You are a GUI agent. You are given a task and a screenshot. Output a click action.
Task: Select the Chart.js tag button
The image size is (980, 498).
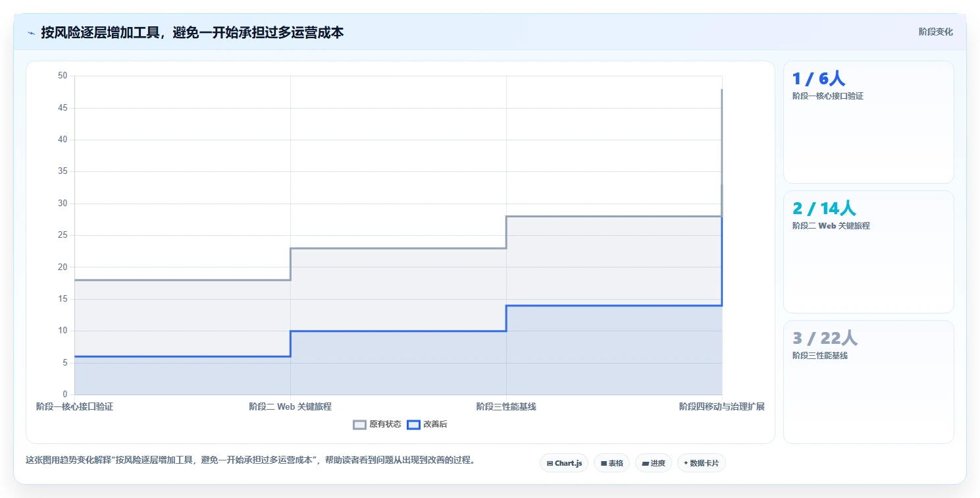click(564, 463)
